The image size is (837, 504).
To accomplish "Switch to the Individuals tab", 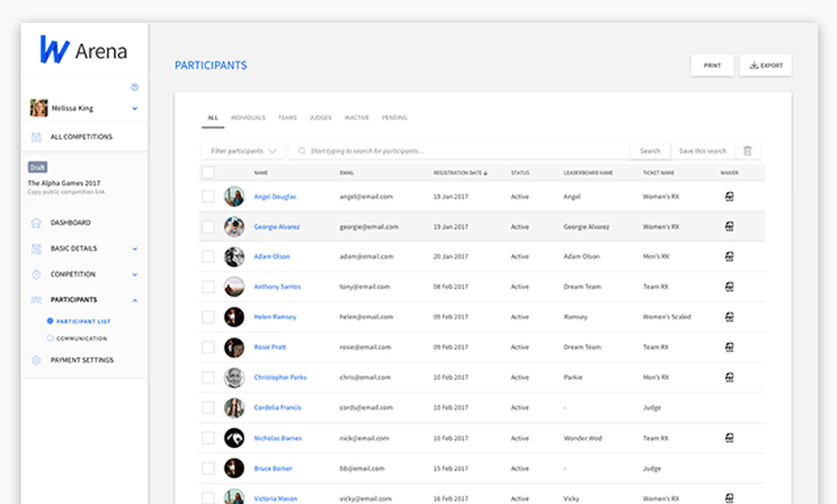I will coord(247,118).
